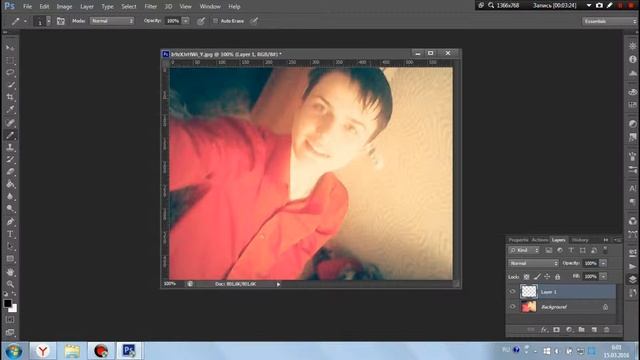Set the foreground color swatch

click(7, 303)
